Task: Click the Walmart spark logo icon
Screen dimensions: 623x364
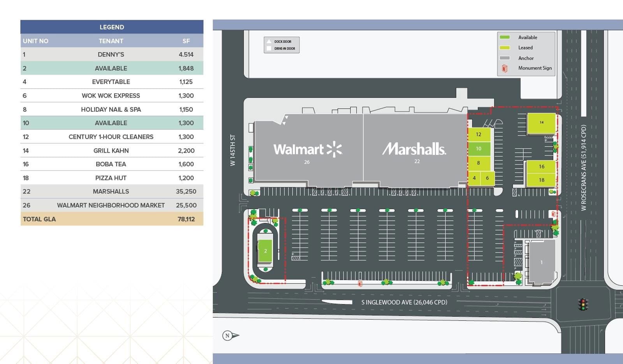Action: tap(333, 148)
